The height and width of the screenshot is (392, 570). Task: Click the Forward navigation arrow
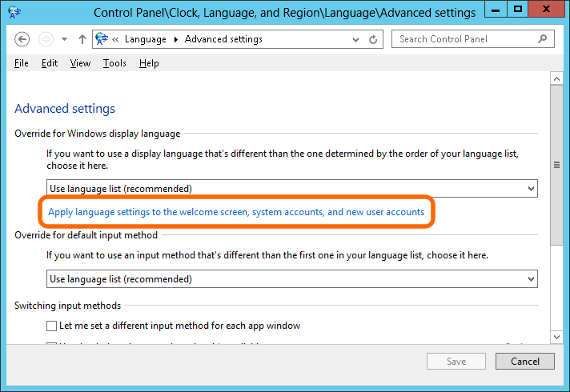[x=46, y=39]
